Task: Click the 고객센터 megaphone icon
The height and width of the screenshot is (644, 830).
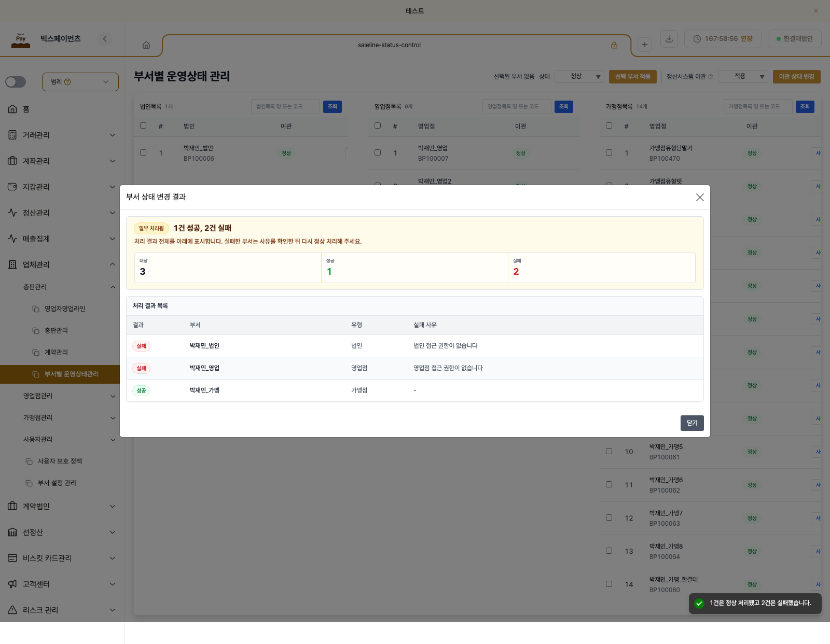Action: 12,584
